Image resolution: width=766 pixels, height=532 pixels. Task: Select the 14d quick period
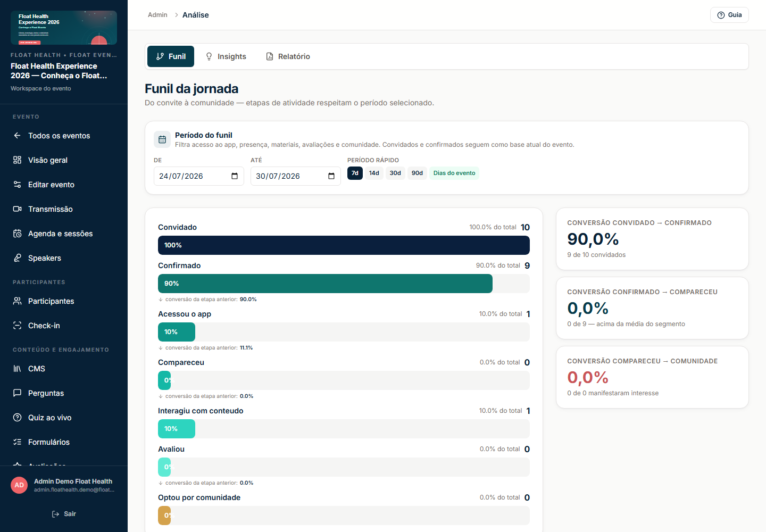click(x=374, y=173)
